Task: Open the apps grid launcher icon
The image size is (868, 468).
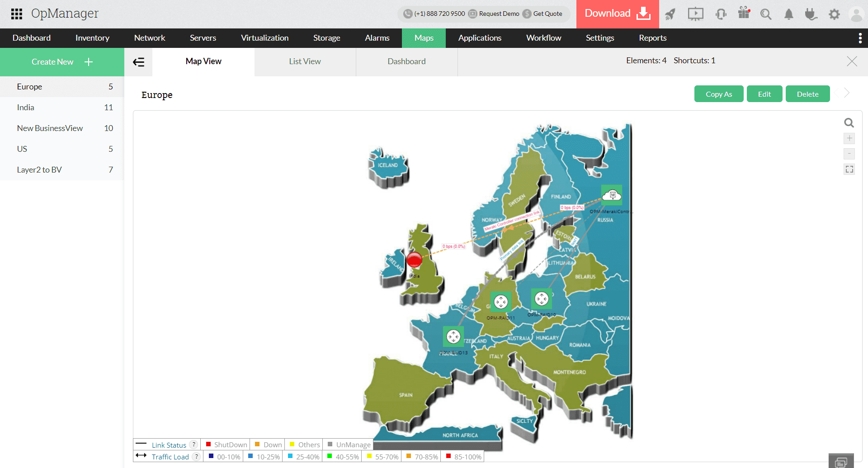Action: [x=17, y=14]
